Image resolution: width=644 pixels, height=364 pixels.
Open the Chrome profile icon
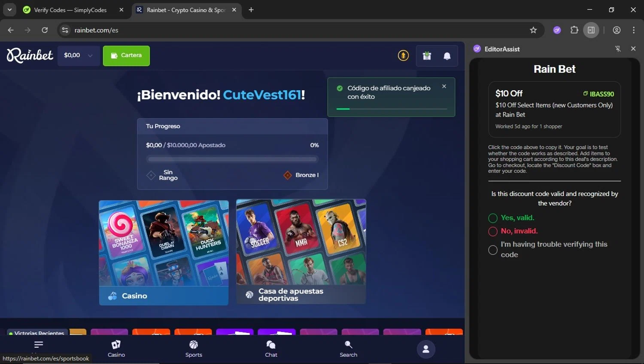click(x=617, y=30)
